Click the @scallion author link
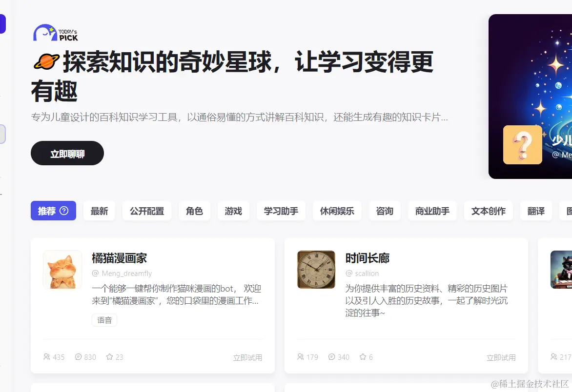 [362, 273]
